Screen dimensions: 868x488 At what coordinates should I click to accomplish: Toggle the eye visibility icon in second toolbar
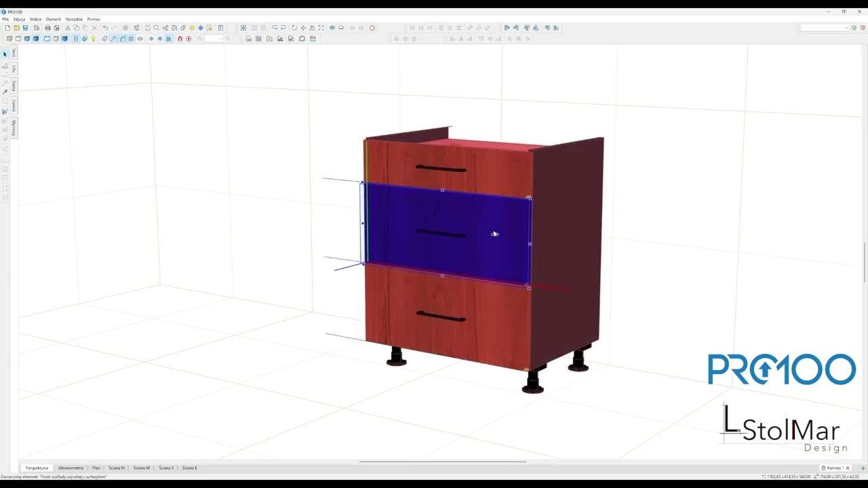pyautogui.click(x=140, y=39)
